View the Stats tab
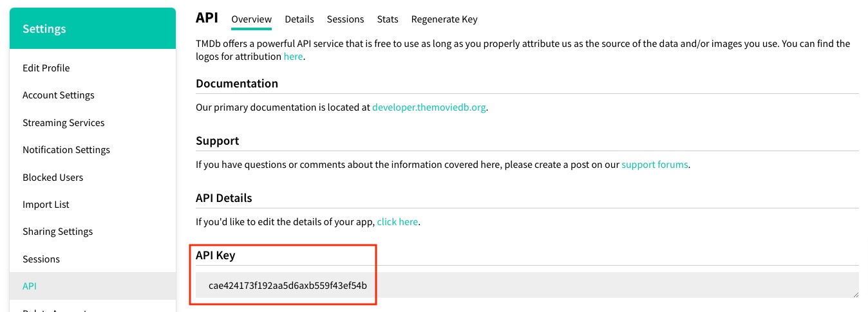The height and width of the screenshot is (312, 868). coord(388,19)
